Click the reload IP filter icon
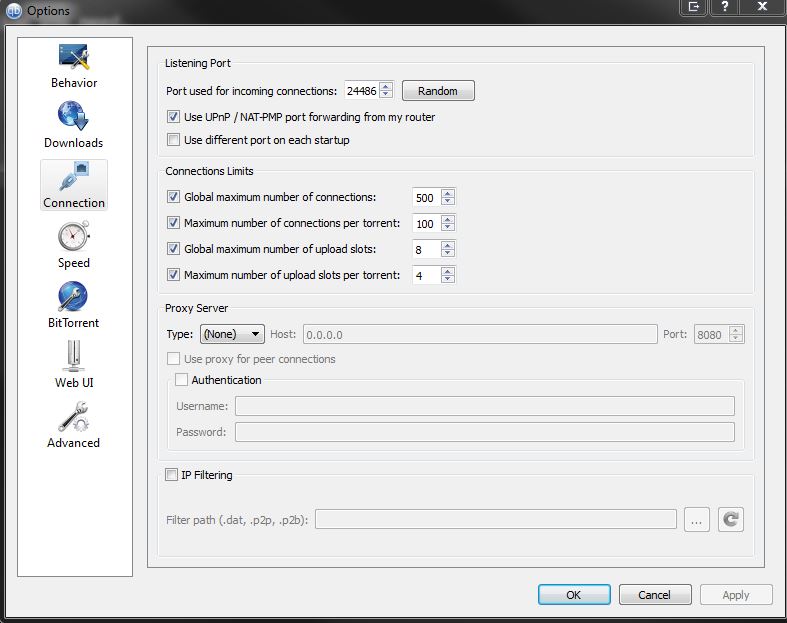The height and width of the screenshot is (623, 787). pos(731,519)
